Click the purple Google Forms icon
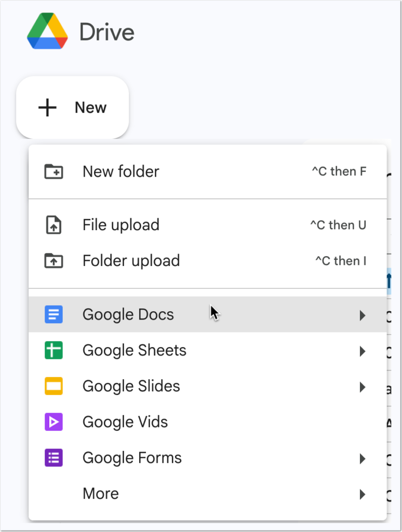Viewport: 402px width, 532px height. tap(53, 458)
